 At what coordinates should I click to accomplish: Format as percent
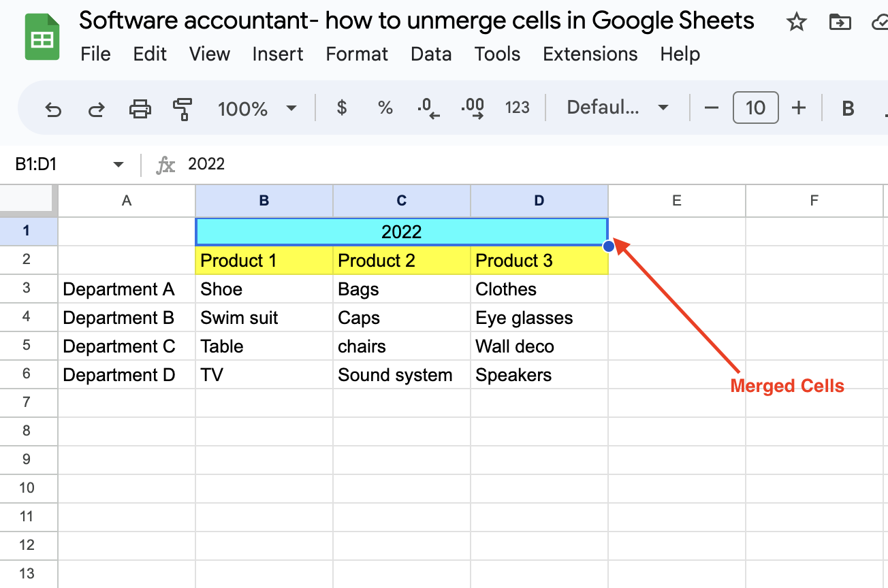pos(385,108)
